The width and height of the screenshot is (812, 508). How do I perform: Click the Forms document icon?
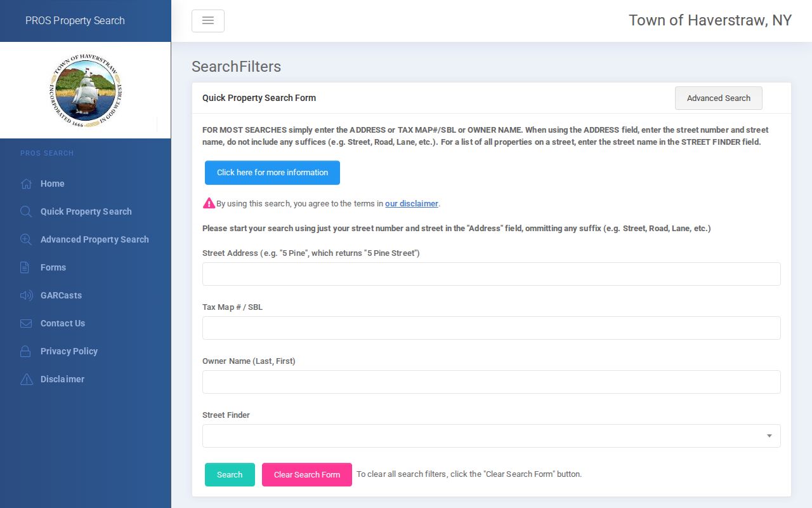(26, 267)
